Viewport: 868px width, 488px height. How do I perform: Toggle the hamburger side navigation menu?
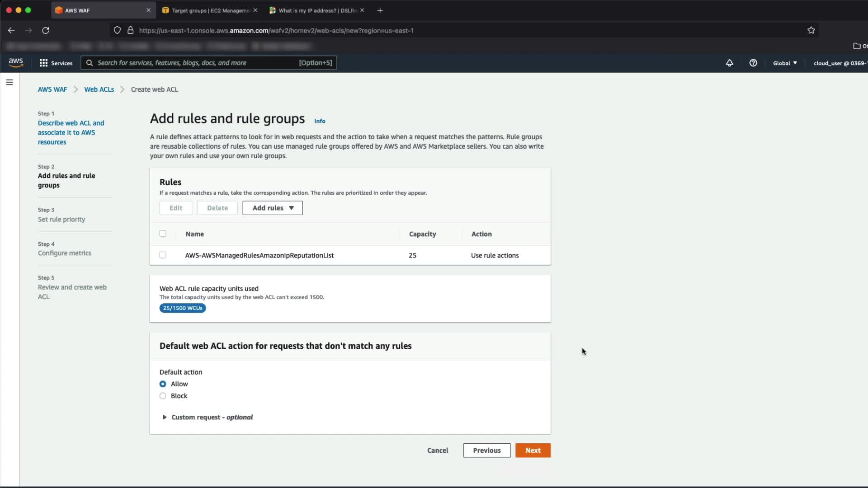9,82
